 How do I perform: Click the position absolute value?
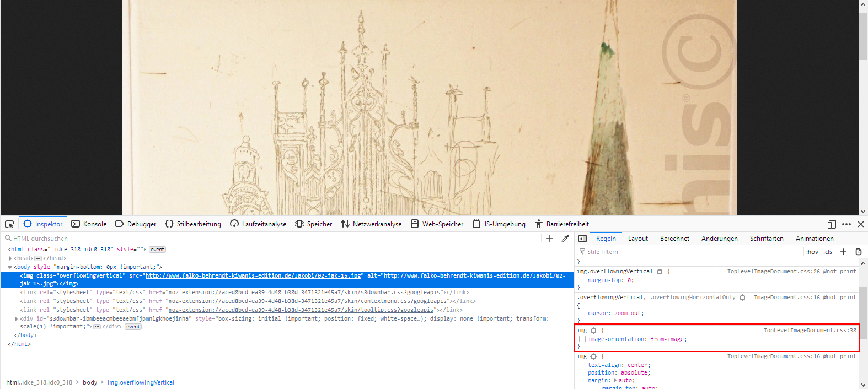(634, 372)
